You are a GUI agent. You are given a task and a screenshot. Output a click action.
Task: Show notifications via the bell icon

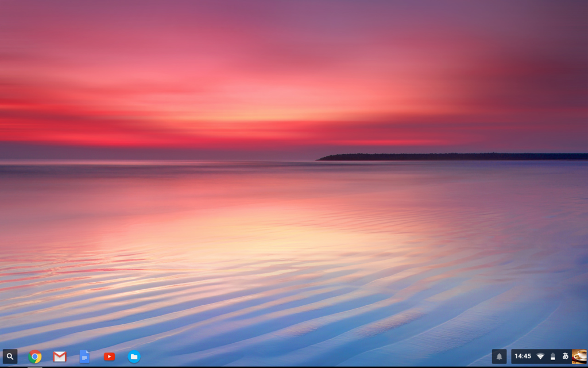pyautogui.click(x=499, y=356)
